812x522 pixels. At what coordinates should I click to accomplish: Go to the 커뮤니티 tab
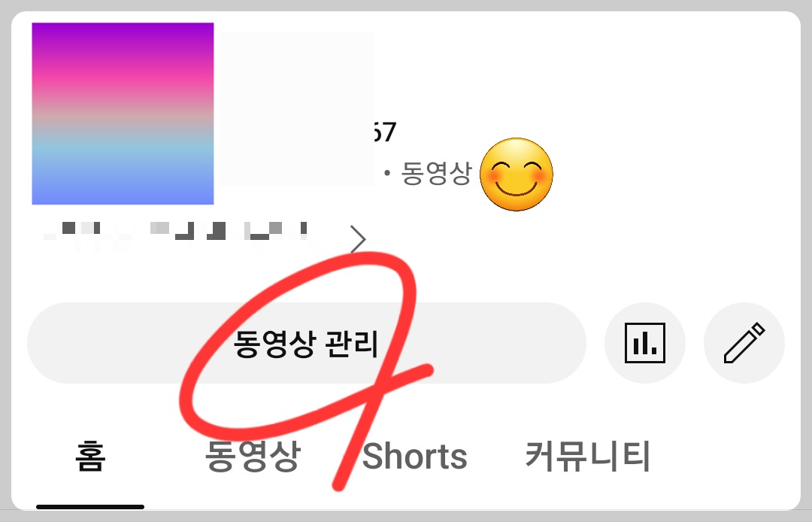tap(588, 457)
